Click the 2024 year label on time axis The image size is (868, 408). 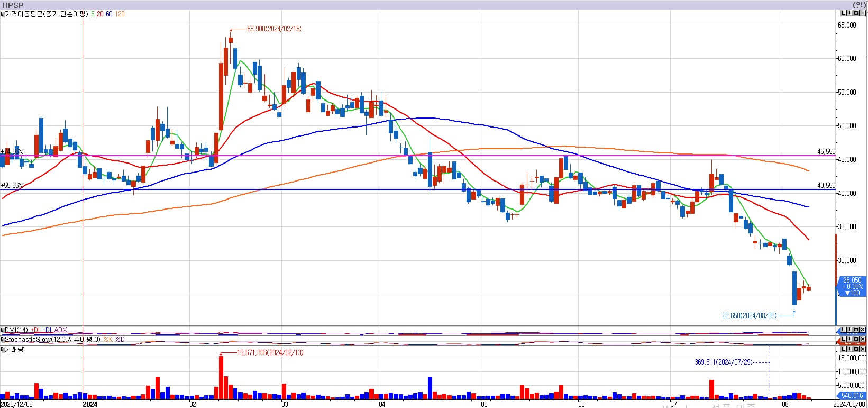[90, 404]
